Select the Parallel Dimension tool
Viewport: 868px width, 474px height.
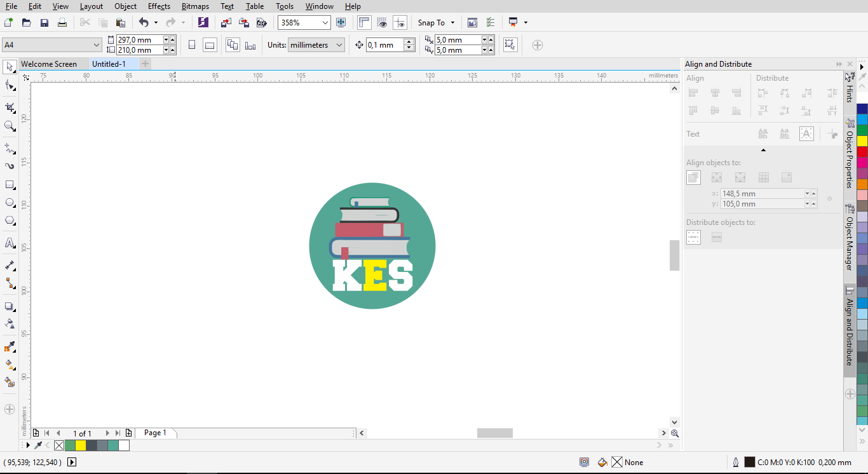10,265
